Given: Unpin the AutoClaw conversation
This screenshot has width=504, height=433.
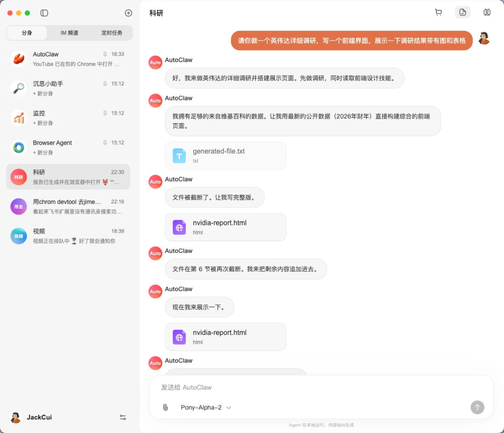Looking at the screenshot, I should [x=105, y=54].
